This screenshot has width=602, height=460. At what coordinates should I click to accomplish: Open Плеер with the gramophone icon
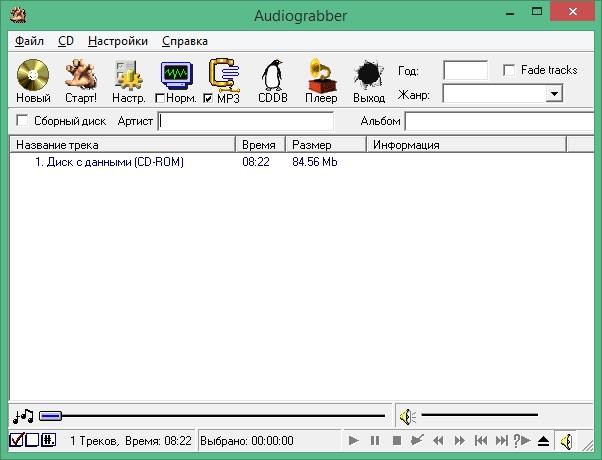(x=322, y=75)
